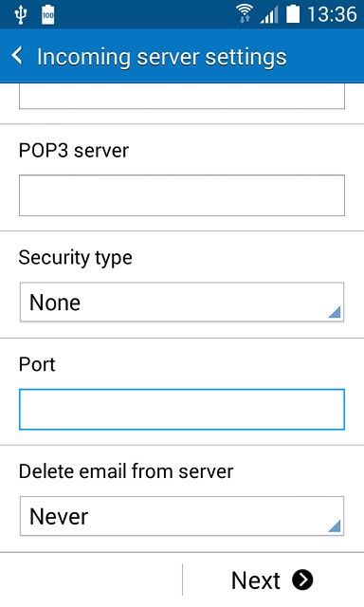Tap the Next circular arrow icon
The width and height of the screenshot is (364, 607).
point(302,579)
